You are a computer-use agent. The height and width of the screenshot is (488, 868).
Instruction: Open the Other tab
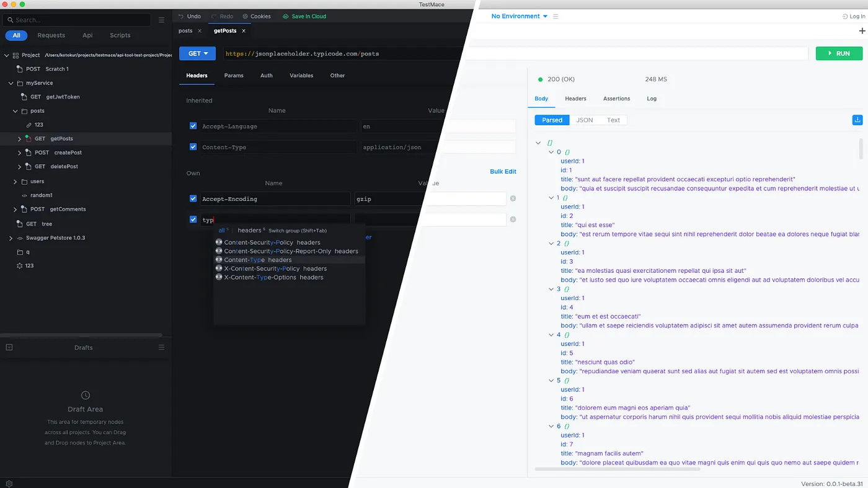tap(337, 76)
